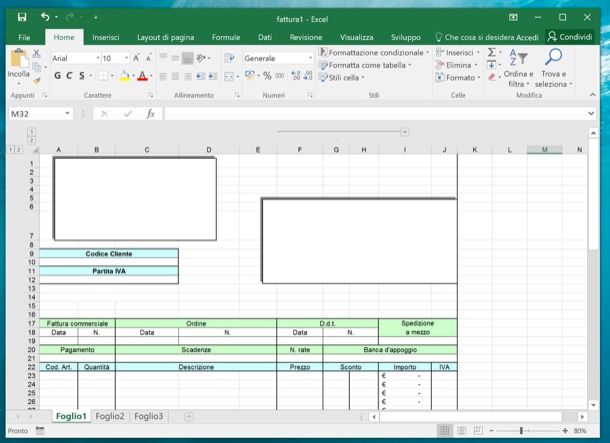610x443 pixels.
Task: Open the font name dropdown Arial
Action: click(98, 58)
